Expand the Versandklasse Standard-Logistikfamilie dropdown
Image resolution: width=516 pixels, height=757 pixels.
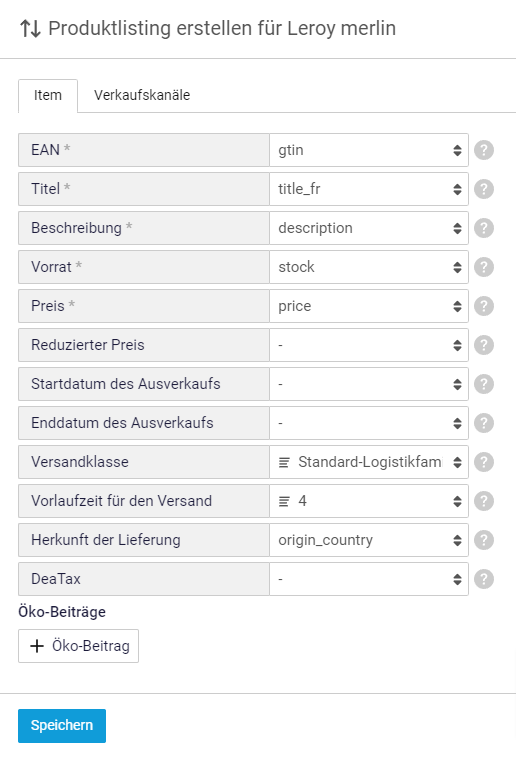point(369,462)
